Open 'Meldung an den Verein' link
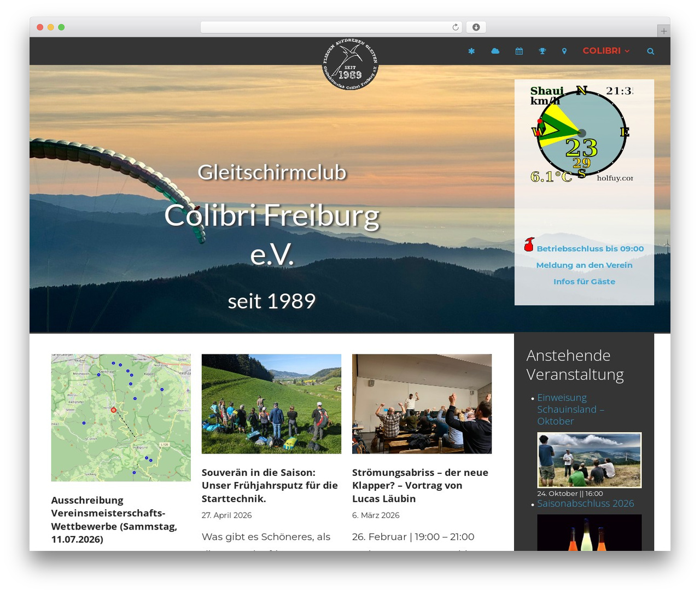 [x=584, y=265]
